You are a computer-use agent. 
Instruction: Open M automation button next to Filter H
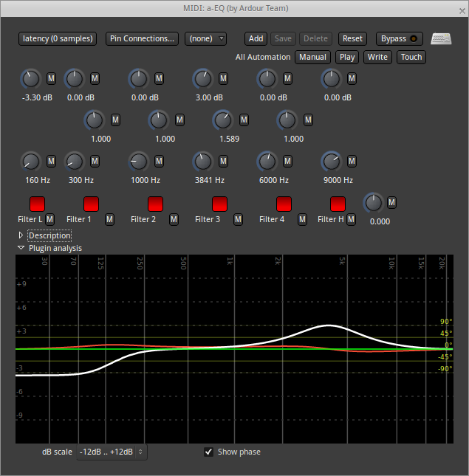point(351,219)
